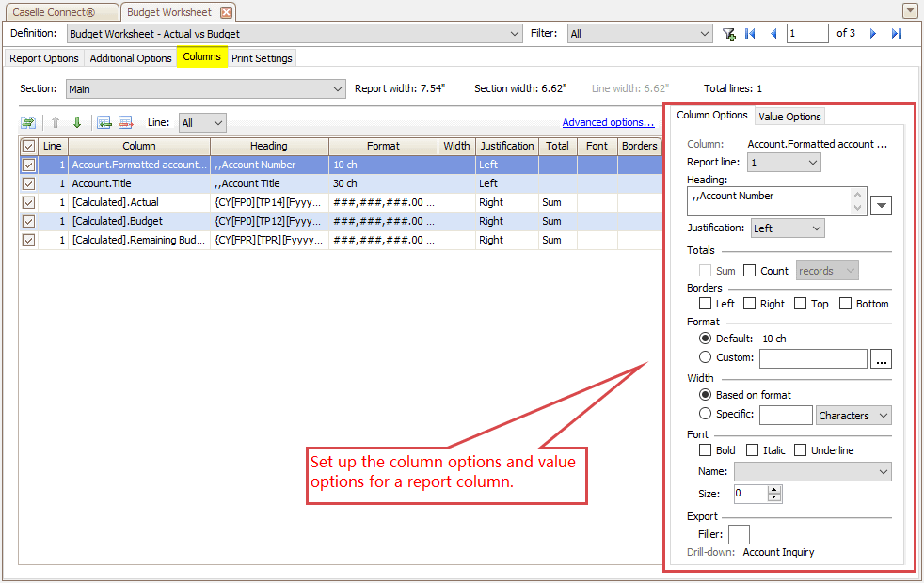Sort by the Column header

coord(139,146)
